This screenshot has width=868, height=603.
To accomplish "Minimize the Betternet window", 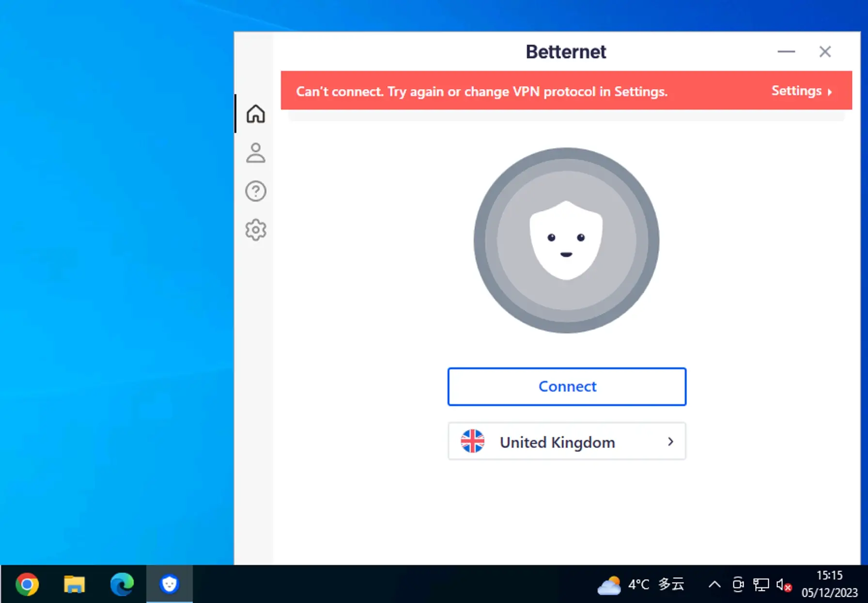I will pos(786,51).
